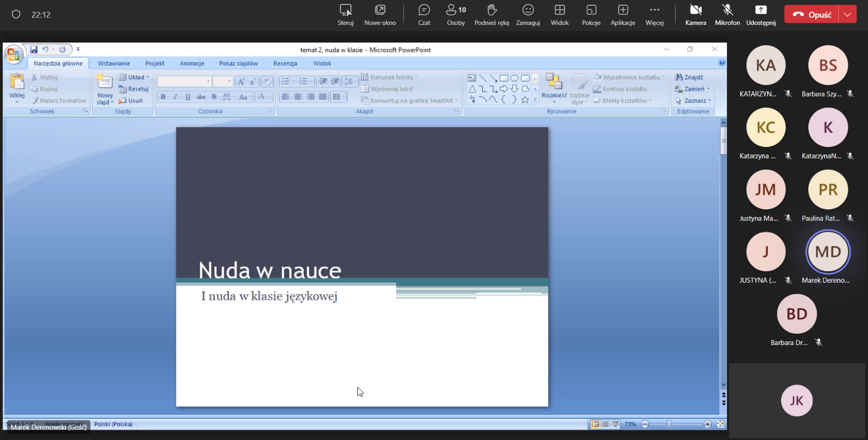Open the Czat chat panel
Image resolution: width=868 pixels, height=440 pixels.
[x=424, y=15]
